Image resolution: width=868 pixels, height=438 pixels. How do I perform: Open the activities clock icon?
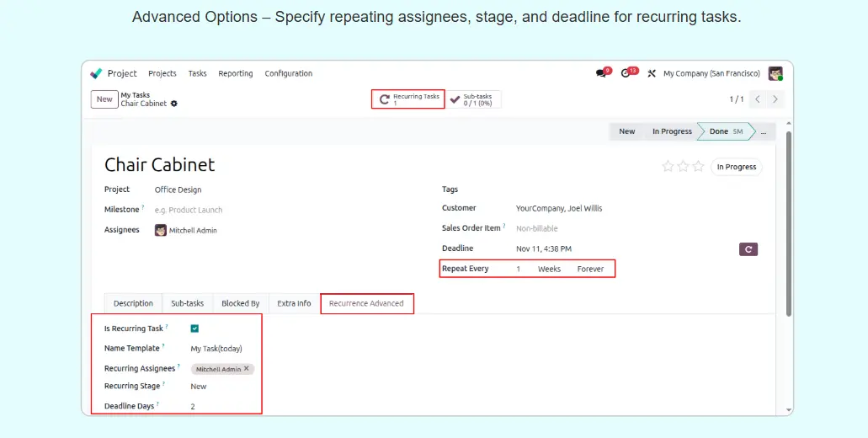click(626, 73)
